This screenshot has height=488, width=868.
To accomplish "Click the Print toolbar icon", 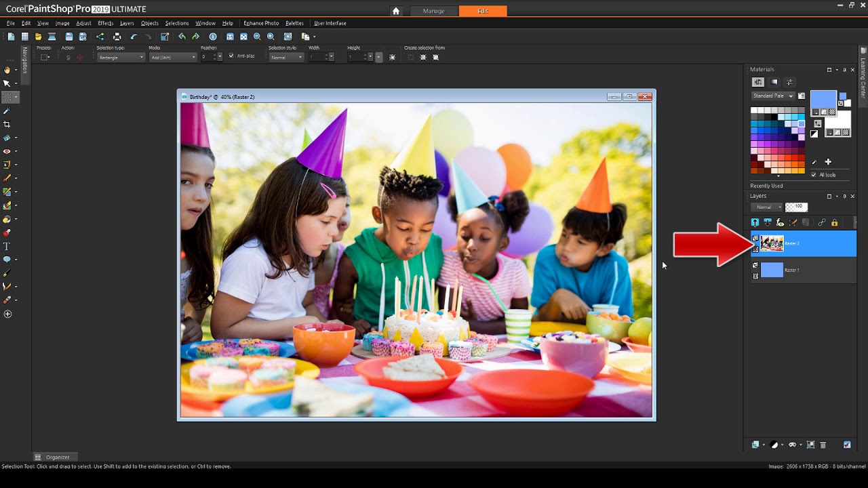I will coord(117,37).
